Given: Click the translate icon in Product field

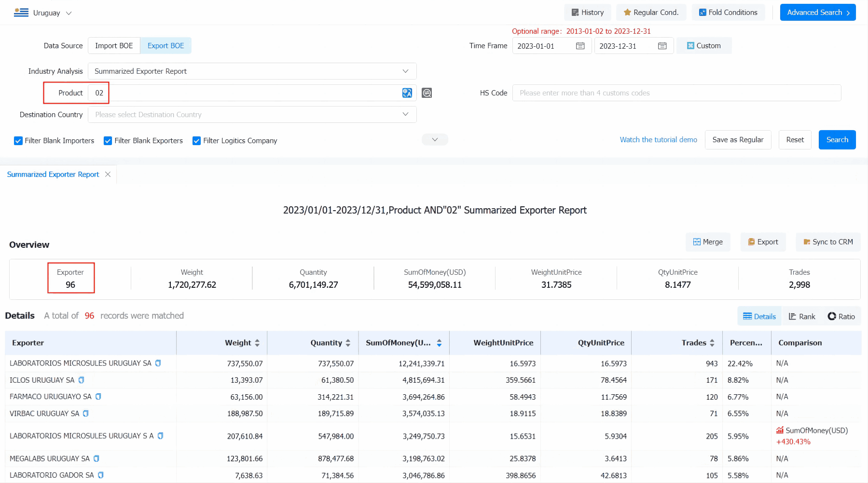Looking at the screenshot, I should [x=407, y=93].
